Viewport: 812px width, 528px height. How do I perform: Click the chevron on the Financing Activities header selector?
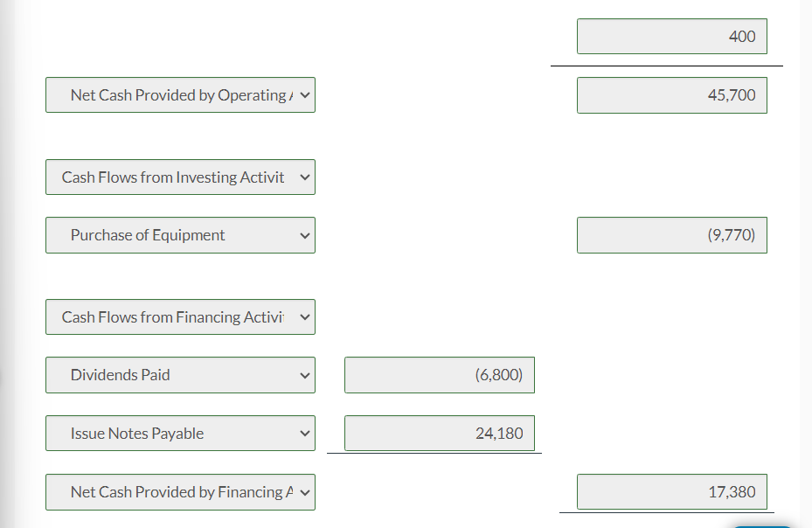305,317
